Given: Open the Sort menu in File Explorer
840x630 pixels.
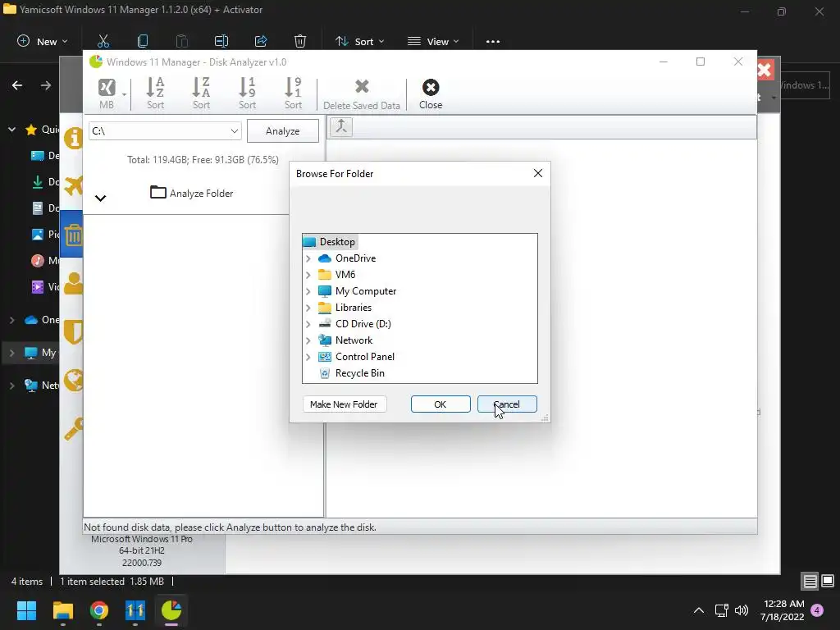Looking at the screenshot, I should (x=359, y=41).
